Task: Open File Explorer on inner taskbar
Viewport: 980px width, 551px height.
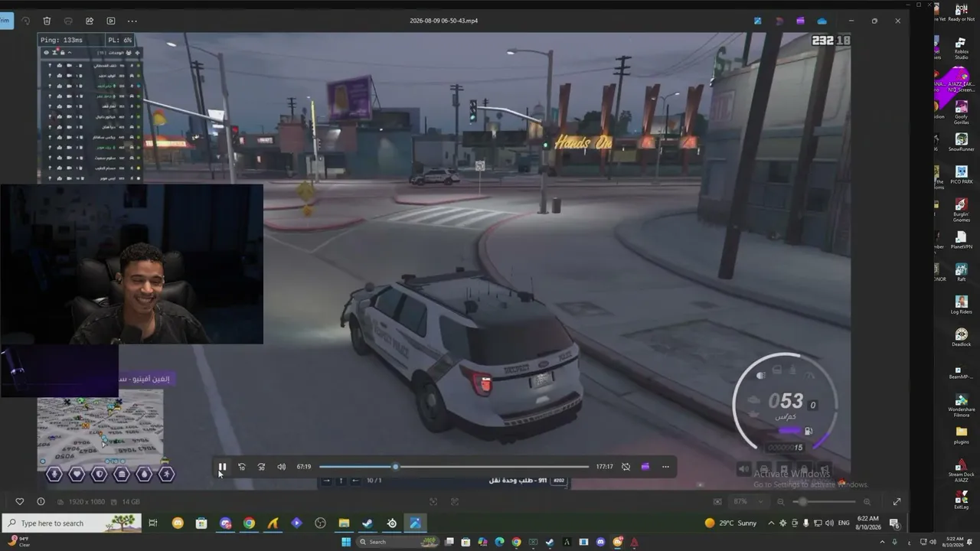Action: pos(344,523)
